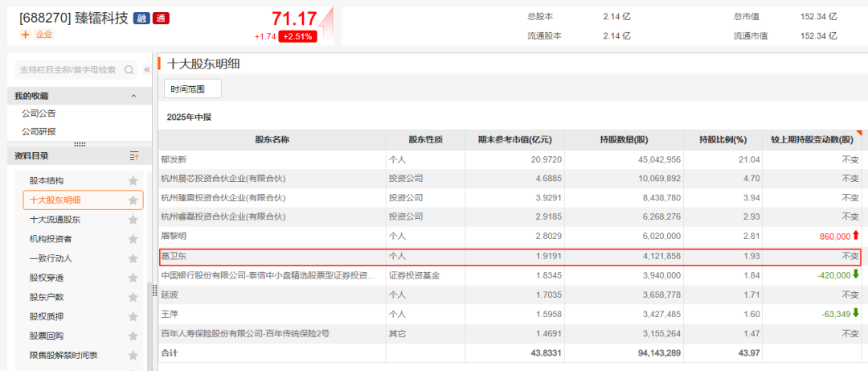868x371 pixels.
Task: Click 杭州睿磊投资合伙企业(有限合伙) row name
Action: 223,216
